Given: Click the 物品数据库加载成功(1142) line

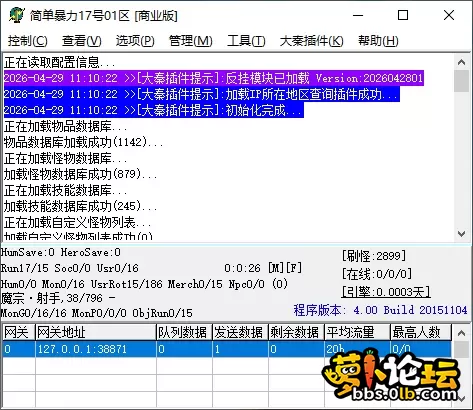Looking at the screenshot, I should pos(83,142).
